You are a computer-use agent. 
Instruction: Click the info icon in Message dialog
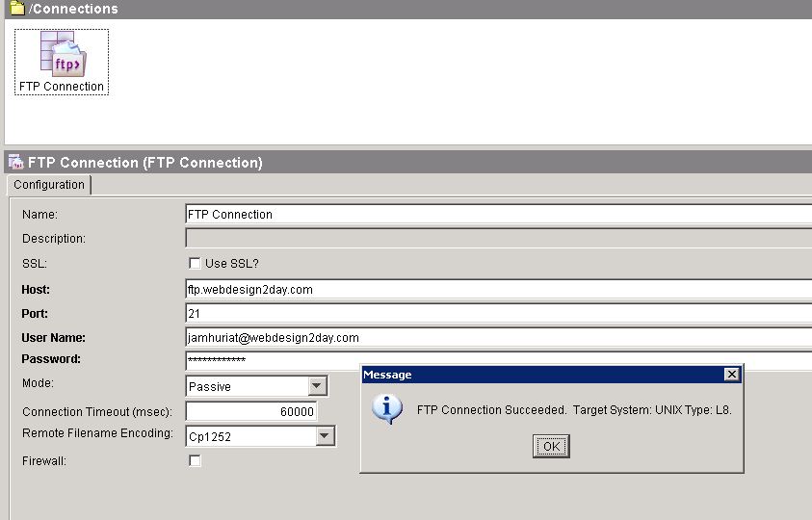click(x=387, y=409)
